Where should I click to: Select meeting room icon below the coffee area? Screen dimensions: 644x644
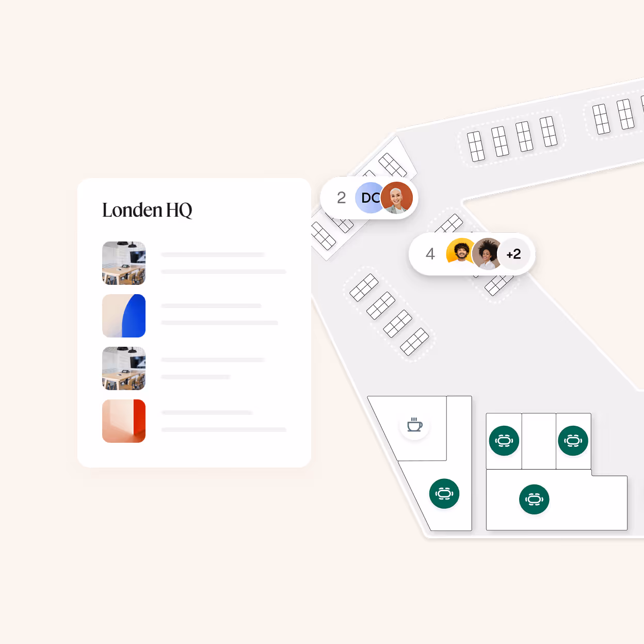444,494
